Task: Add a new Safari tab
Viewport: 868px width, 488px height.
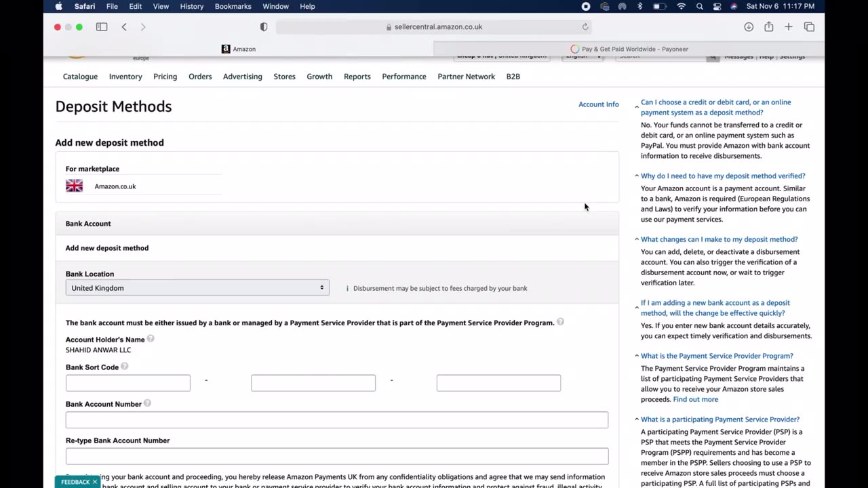Action: pos(789,26)
